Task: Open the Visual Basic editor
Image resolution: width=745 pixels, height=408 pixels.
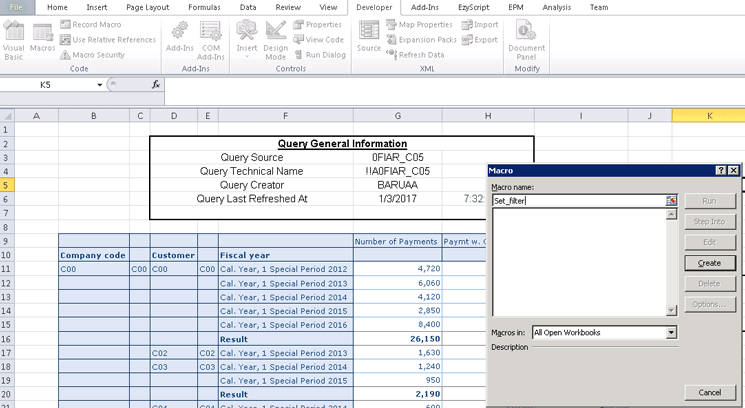Action: point(14,40)
